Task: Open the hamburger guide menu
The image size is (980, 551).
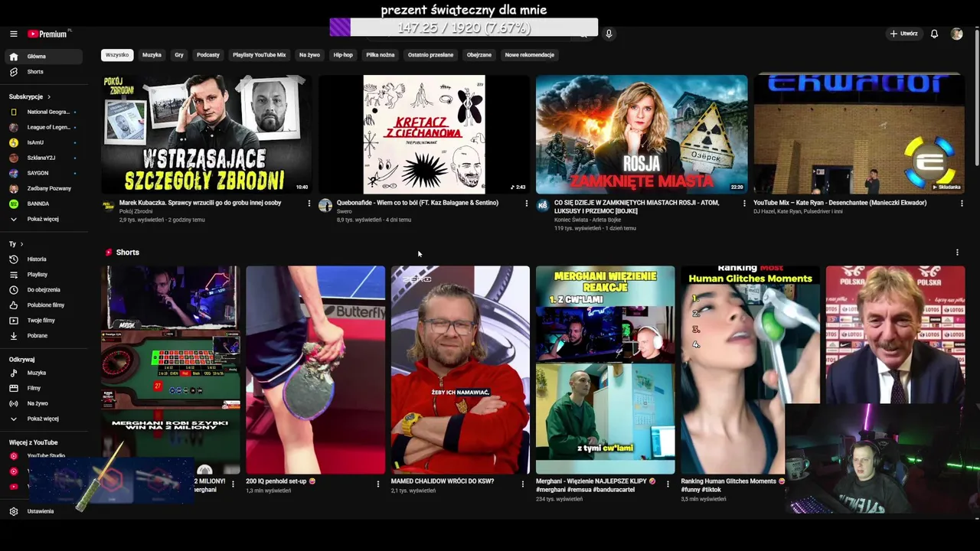Action: pos(13,34)
